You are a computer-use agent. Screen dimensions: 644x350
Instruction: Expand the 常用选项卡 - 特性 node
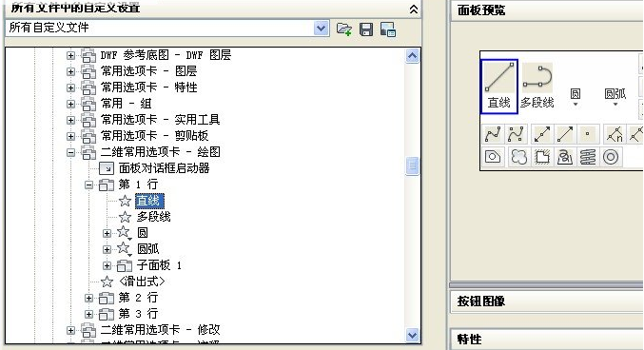70,87
